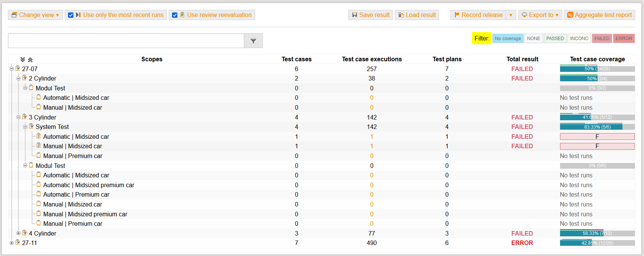Viewport: 644px width, 256px height.
Task: Toggle the FAILED filter
Action: 602,39
